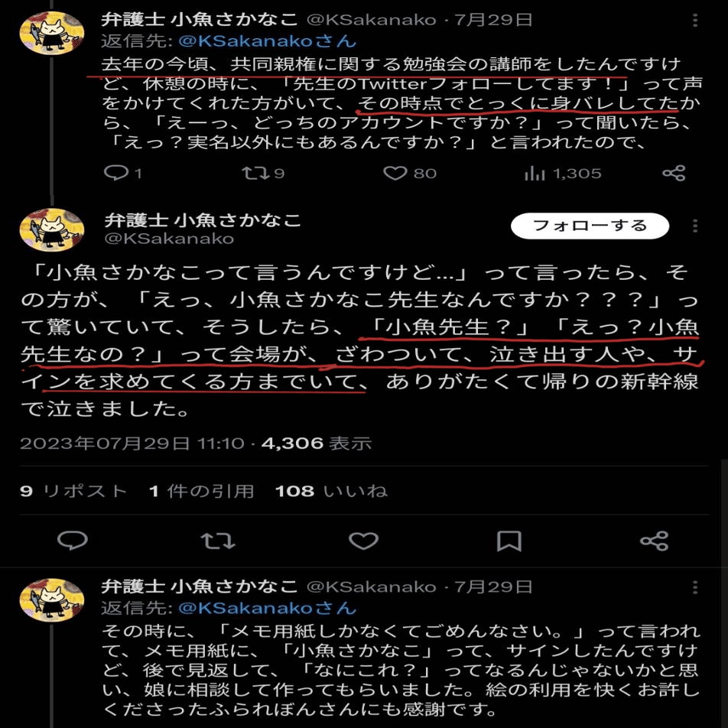
Task: Open more options menu on the last tweet
Action: pos(694,587)
